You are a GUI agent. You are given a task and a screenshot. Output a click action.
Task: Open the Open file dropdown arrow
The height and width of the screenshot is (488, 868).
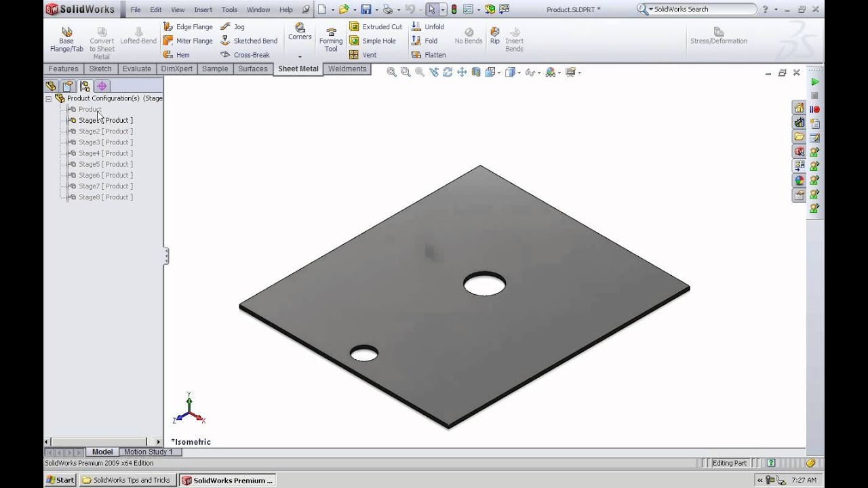point(354,10)
